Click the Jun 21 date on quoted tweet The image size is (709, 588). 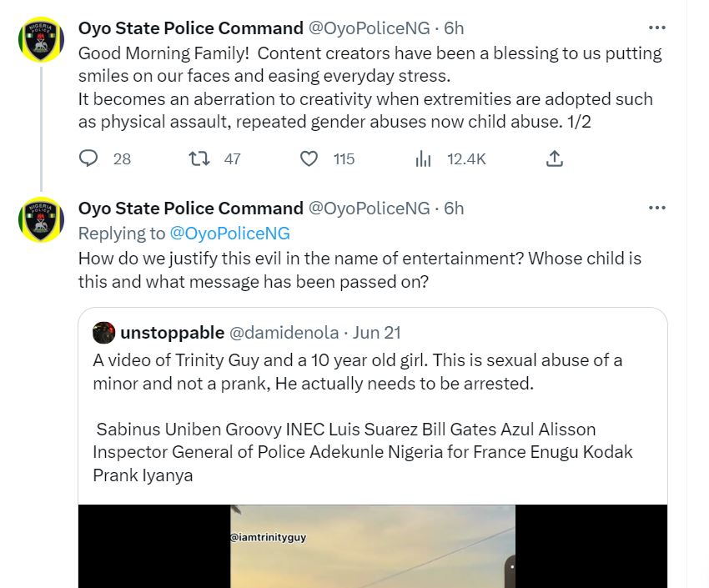pos(376,333)
